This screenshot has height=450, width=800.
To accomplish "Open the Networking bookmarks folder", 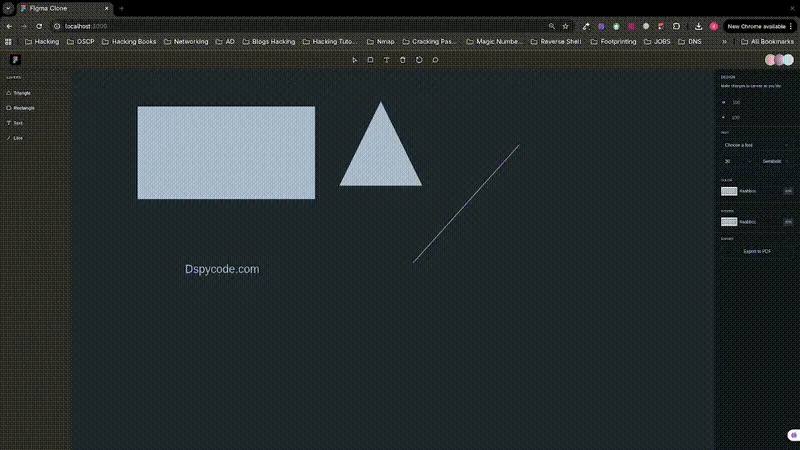I will tap(186, 42).
